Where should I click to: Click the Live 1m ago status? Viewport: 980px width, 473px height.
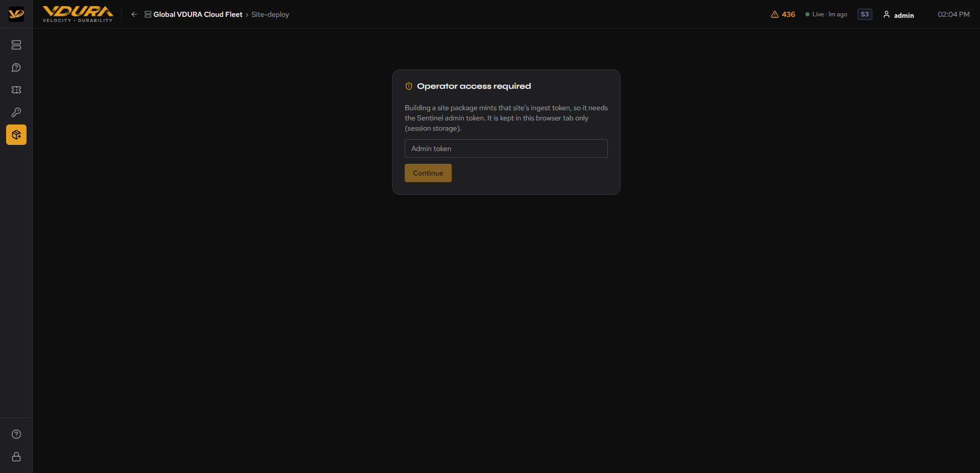coord(826,14)
